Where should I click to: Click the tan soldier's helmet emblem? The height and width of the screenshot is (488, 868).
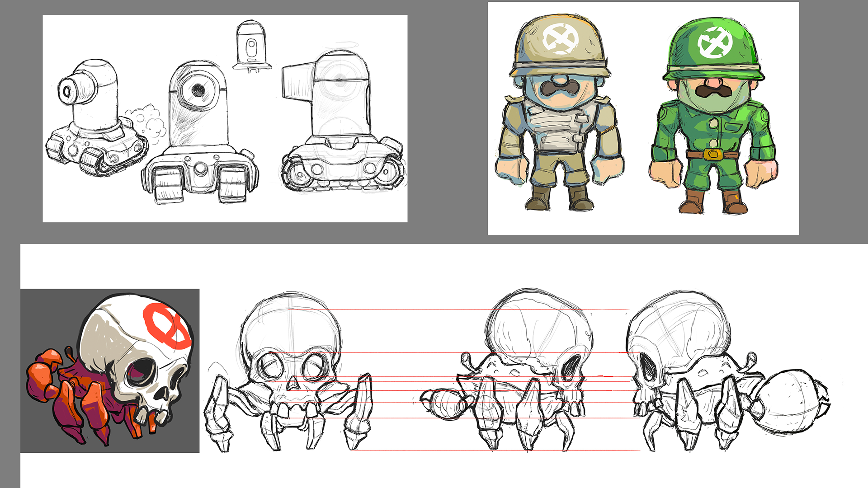coord(561,38)
